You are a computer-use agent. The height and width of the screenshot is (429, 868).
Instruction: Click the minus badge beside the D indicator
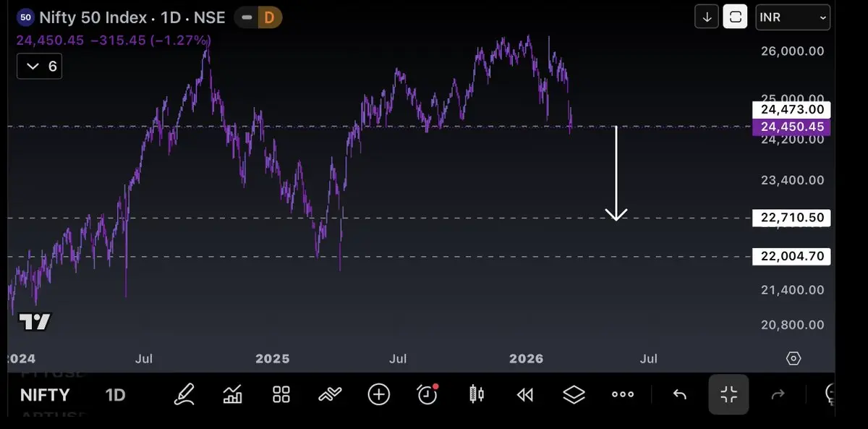[x=248, y=17]
